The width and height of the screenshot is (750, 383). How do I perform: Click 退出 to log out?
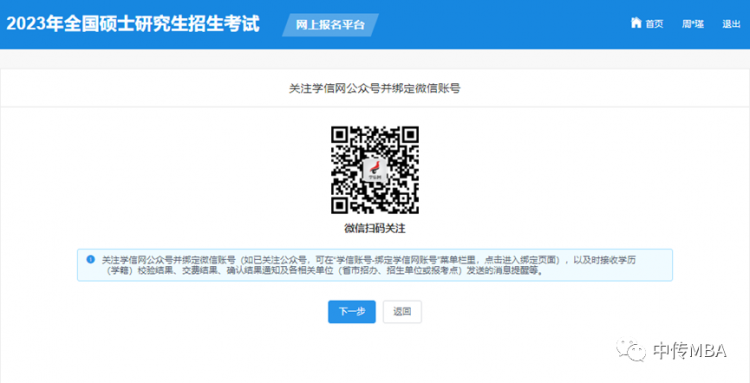pyautogui.click(x=731, y=24)
